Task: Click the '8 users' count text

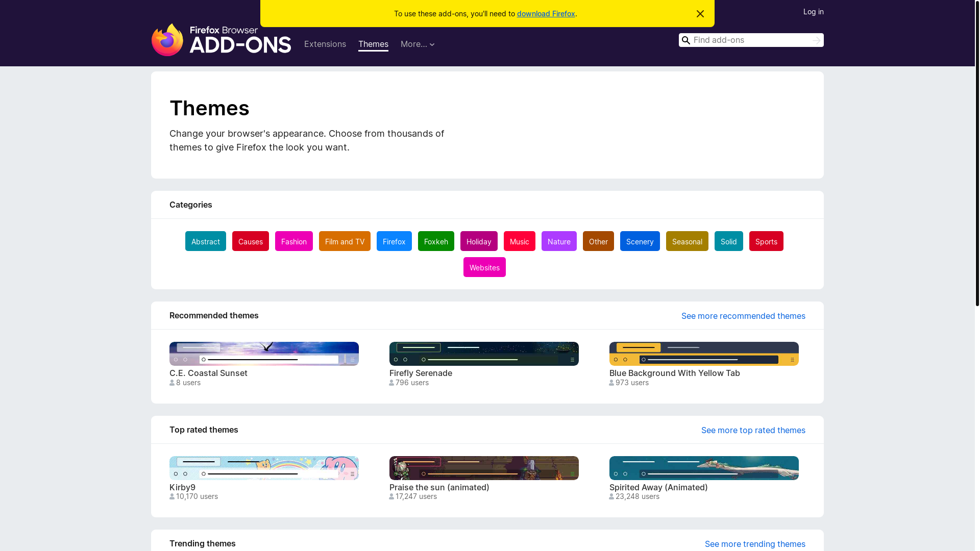Action: [188, 383]
